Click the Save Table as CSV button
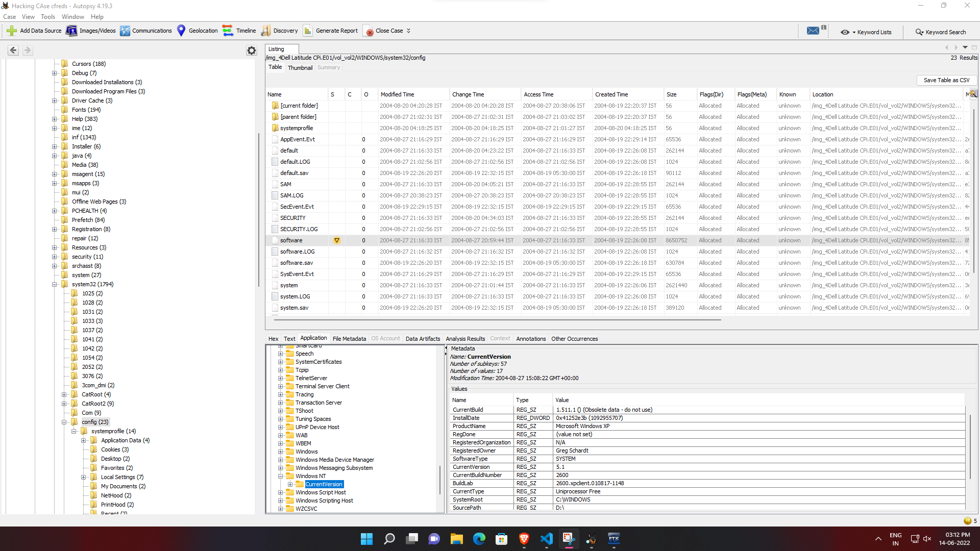980x551 pixels. pos(946,80)
